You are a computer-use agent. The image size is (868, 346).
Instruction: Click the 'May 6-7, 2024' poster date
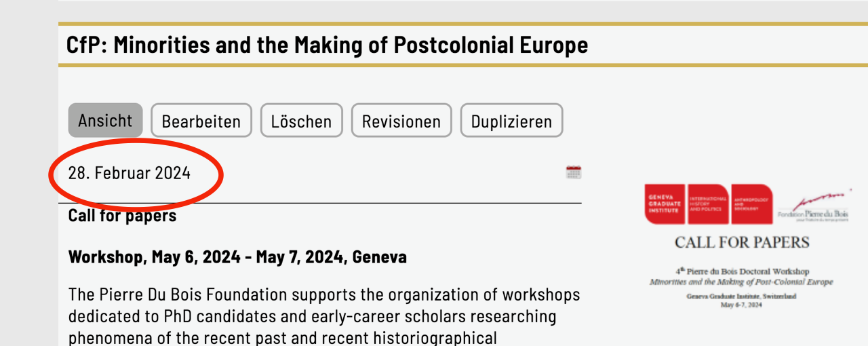(x=741, y=305)
